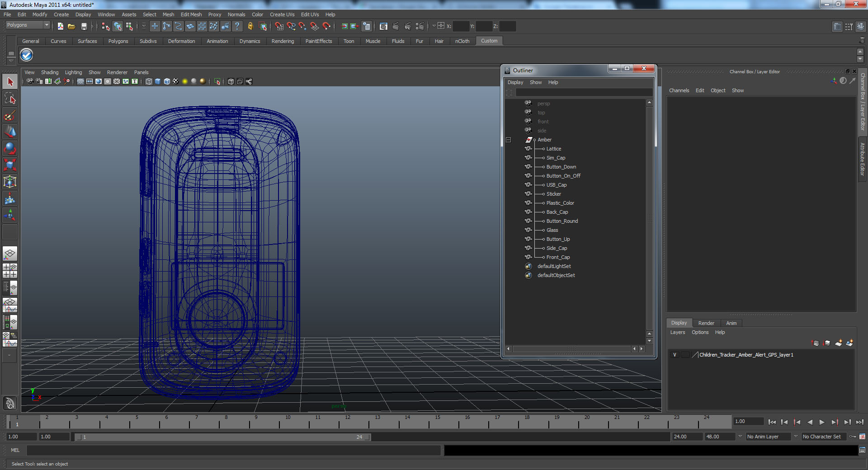Screen dimensions: 868x470
Task: Click the lock selection icon
Action: tap(250, 26)
